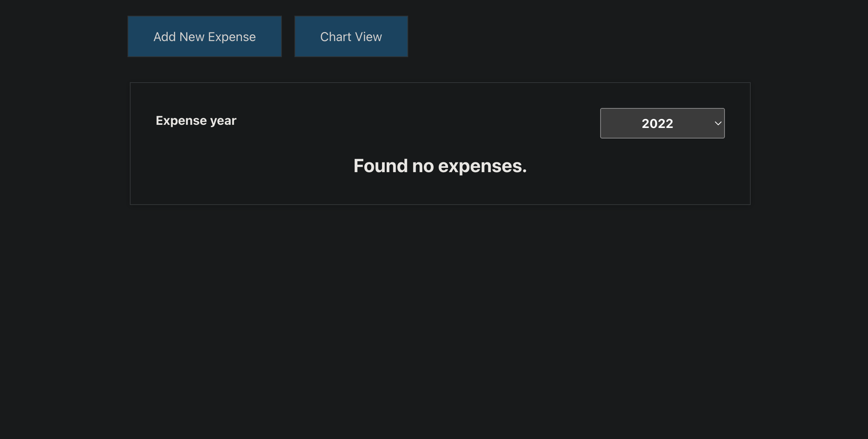
Task: Click the Expense year label
Action: click(x=196, y=120)
